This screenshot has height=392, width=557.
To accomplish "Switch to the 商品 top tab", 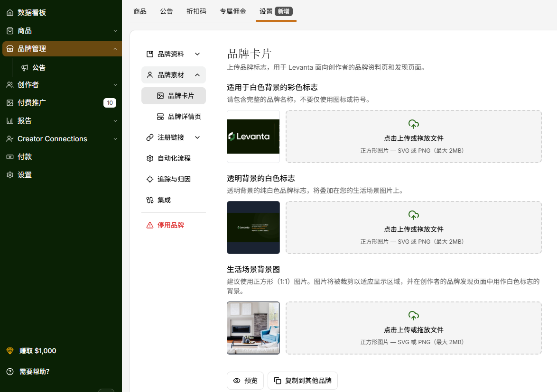I will click(x=140, y=11).
